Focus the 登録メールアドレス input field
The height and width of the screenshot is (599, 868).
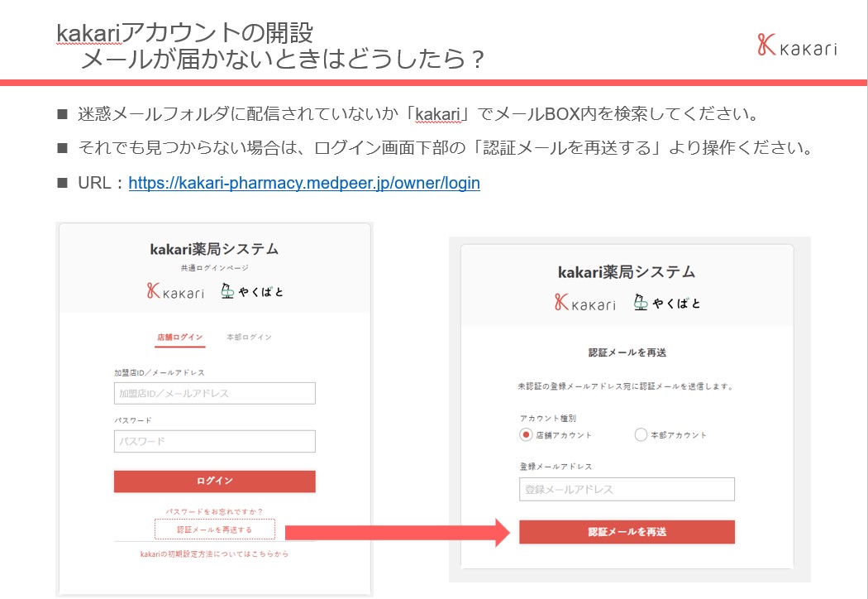coord(627,489)
